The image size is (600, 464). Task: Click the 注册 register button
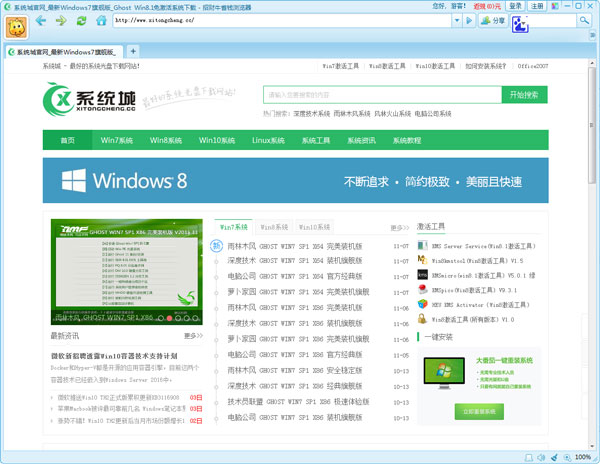537,6
